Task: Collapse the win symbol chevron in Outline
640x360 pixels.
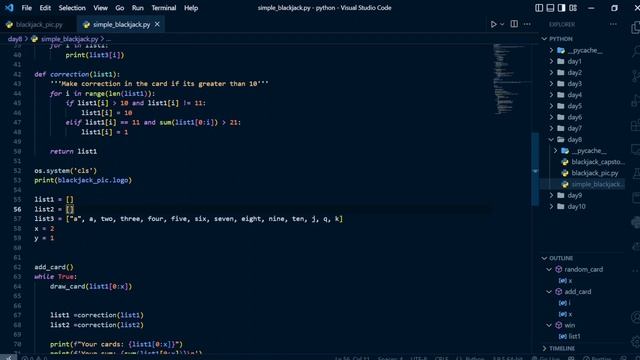Action: [x=549, y=325]
